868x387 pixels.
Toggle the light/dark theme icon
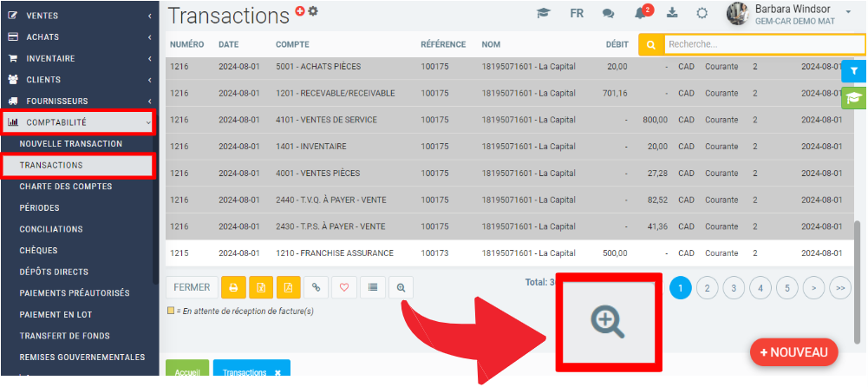tap(702, 14)
